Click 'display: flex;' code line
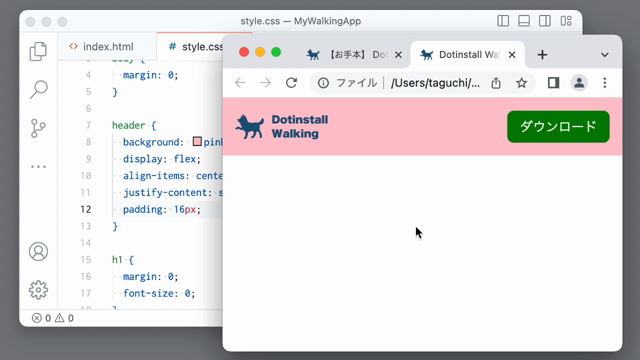 (162, 159)
